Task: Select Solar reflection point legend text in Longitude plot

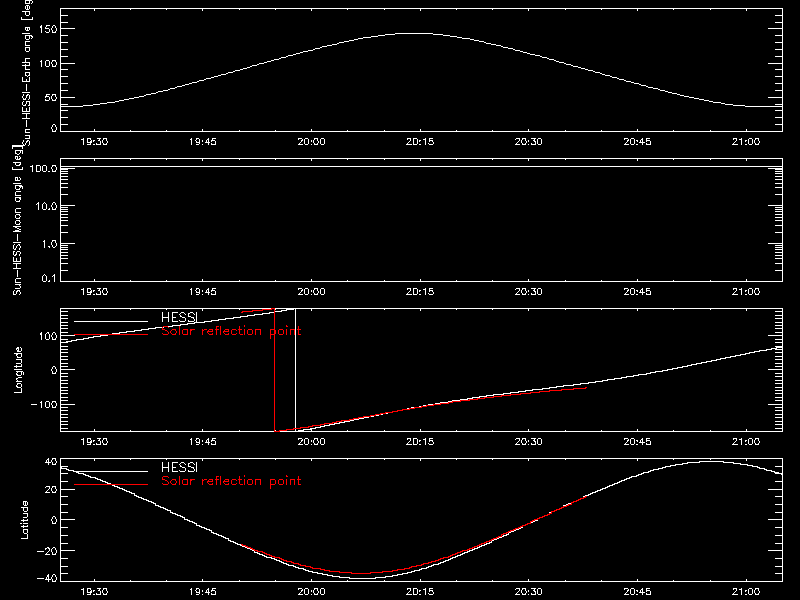Action: pos(231,331)
